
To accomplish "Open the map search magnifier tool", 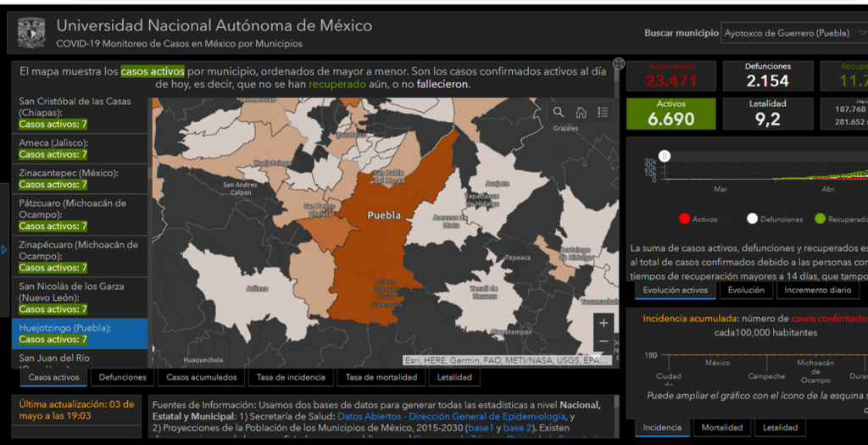I will (x=559, y=113).
